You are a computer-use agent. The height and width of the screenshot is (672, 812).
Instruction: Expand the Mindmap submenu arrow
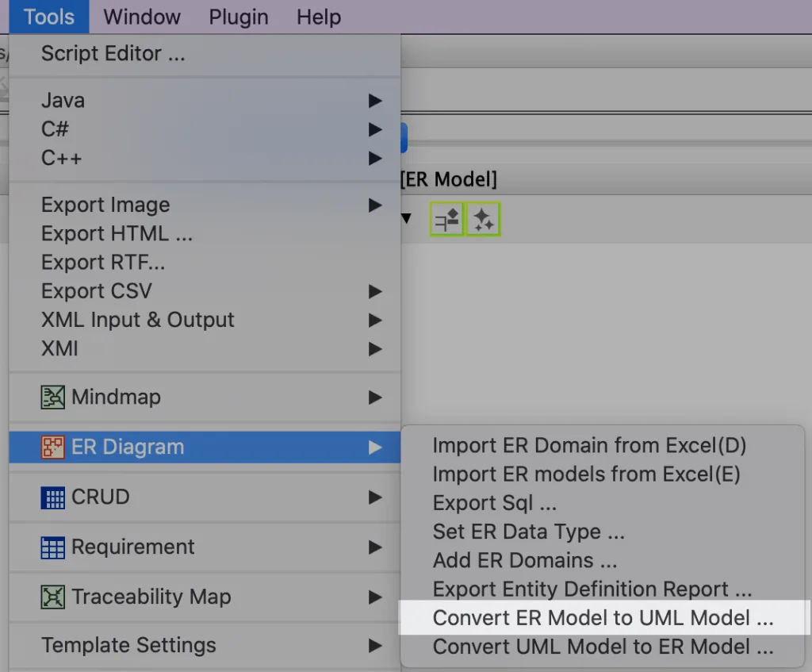click(x=375, y=397)
